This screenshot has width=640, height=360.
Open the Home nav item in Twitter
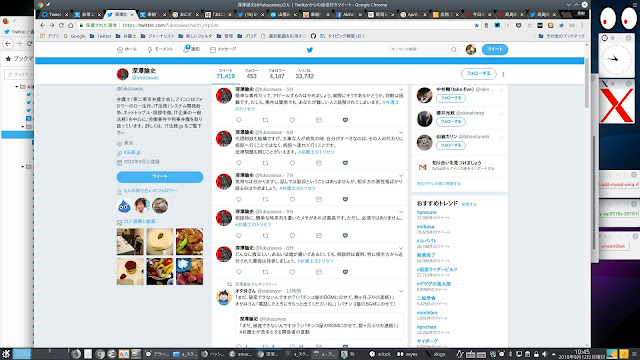pyautogui.click(x=127, y=49)
